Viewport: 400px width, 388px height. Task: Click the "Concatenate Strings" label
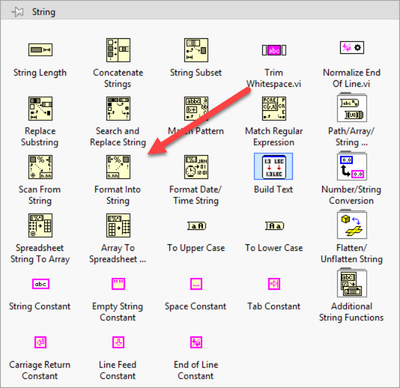(x=118, y=78)
